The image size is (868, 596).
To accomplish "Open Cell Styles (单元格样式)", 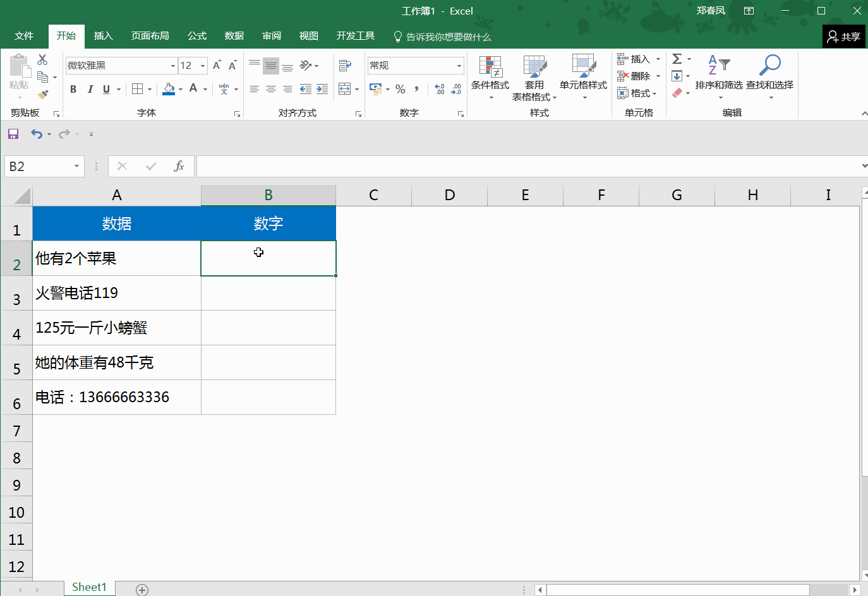I will coord(584,78).
